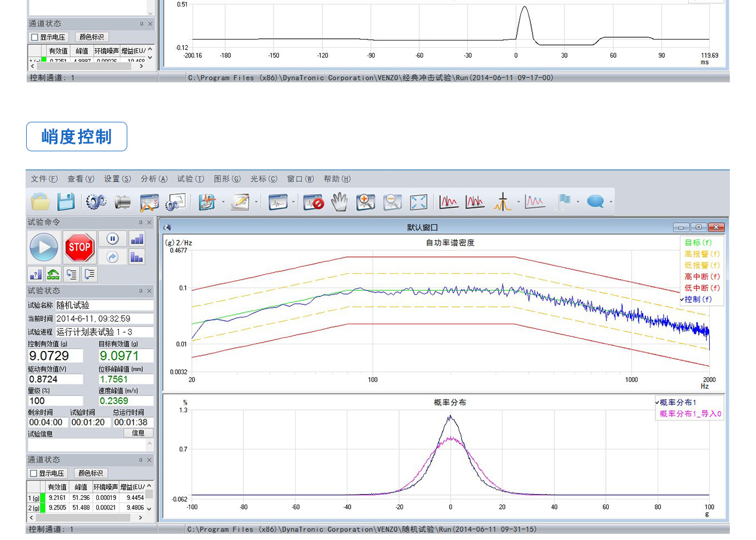Click the peak cursor marker icon
The image size is (756, 540).
click(x=502, y=202)
